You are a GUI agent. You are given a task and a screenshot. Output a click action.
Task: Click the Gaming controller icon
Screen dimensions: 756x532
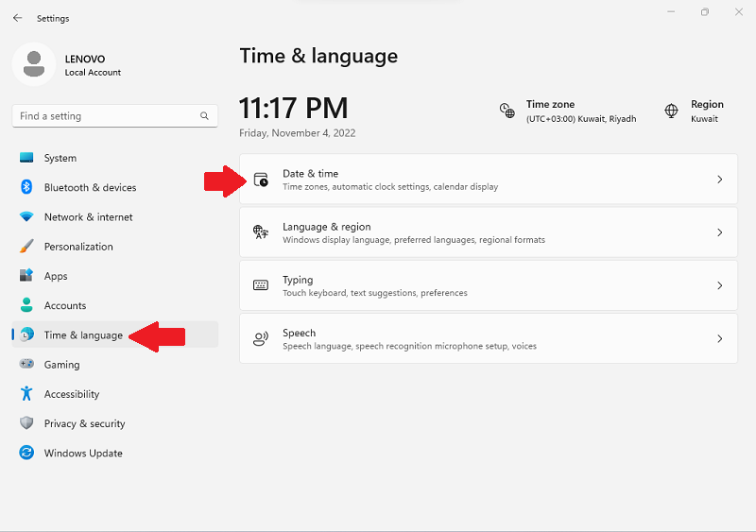26,365
